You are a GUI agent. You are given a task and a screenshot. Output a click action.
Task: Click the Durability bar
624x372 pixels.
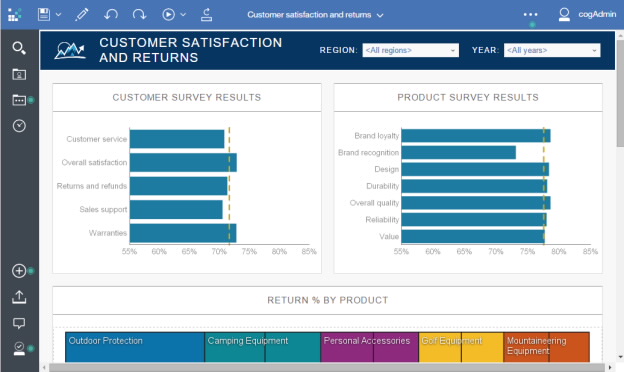(x=474, y=186)
